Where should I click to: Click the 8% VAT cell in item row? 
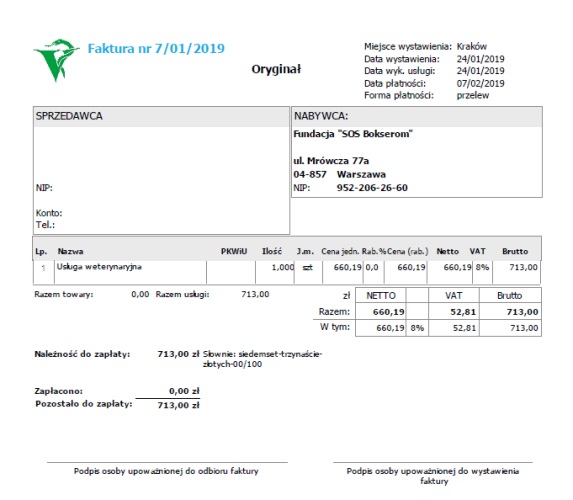point(482,267)
